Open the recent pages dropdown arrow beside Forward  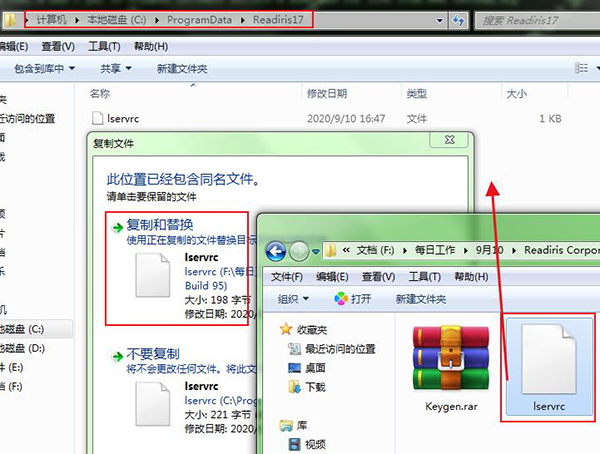(x=316, y=251)
